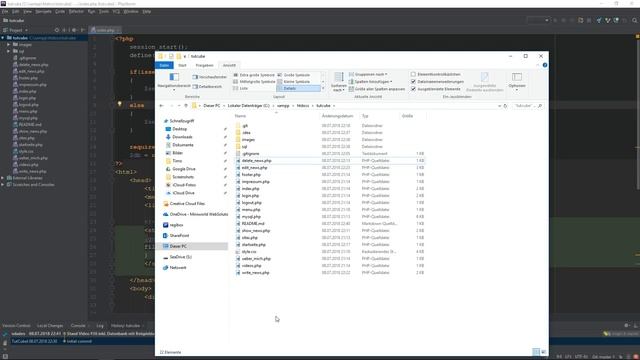Collapse the 'tutcube' root in the Project tree
The height and width of the screenshot is (360, 640).
tap(3, 38)
